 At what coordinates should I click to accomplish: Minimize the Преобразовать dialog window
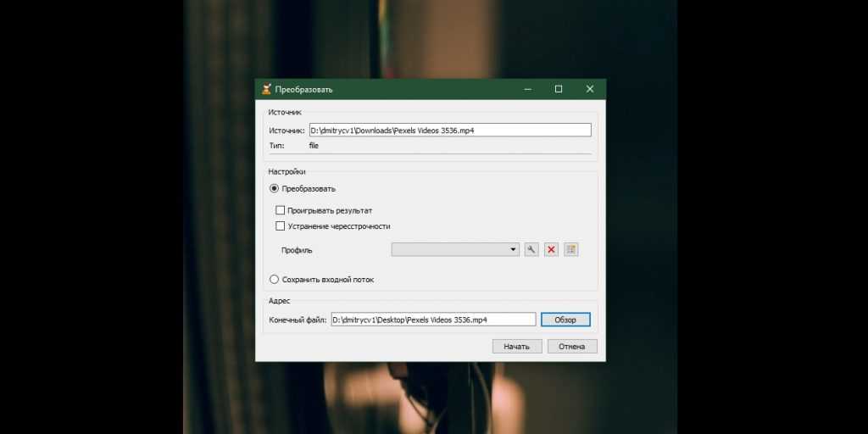click(527, 89)
